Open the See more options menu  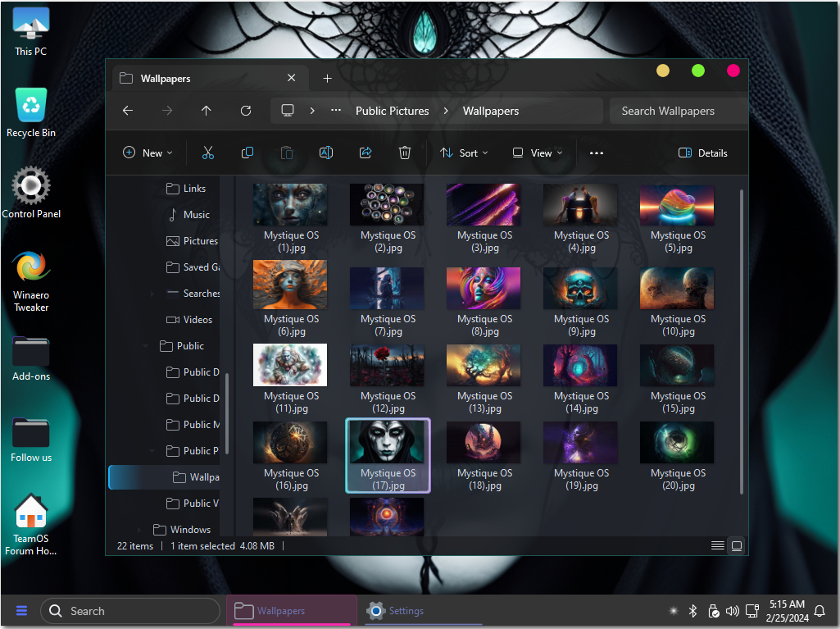(597, 153)
